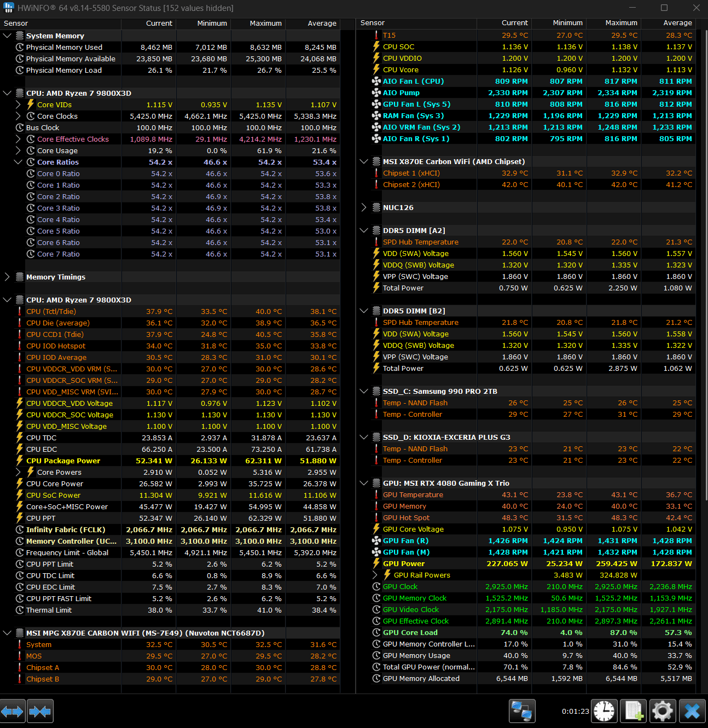The height and width of the screenshot is (728, 708).
Task: Reset min/max values with clock icon
Action: pos(605,712)
